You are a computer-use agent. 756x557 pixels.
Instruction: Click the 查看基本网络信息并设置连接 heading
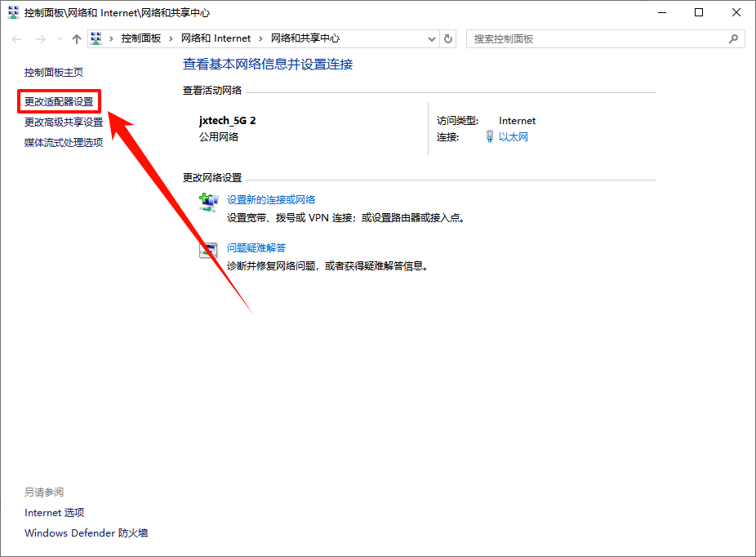click(x=268, y=65)
